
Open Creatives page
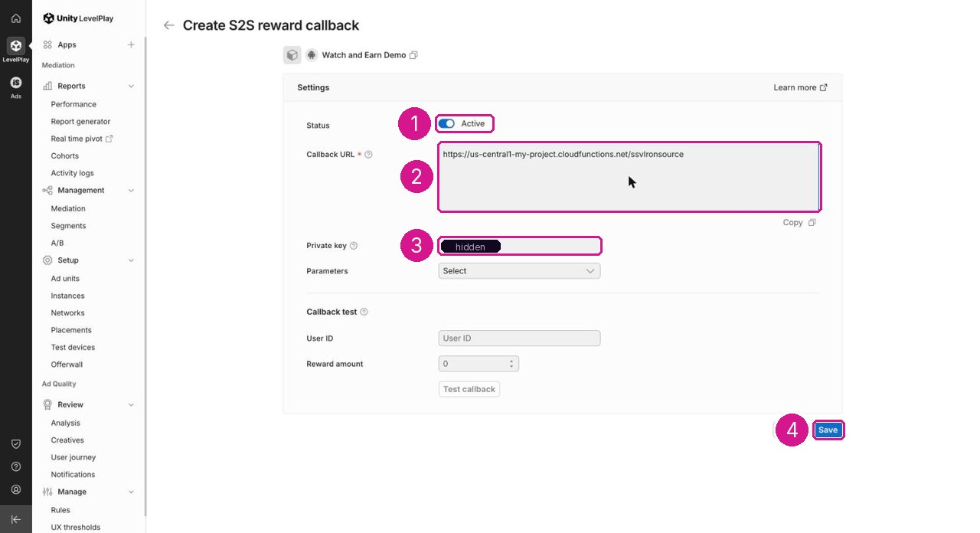point(67,440)
